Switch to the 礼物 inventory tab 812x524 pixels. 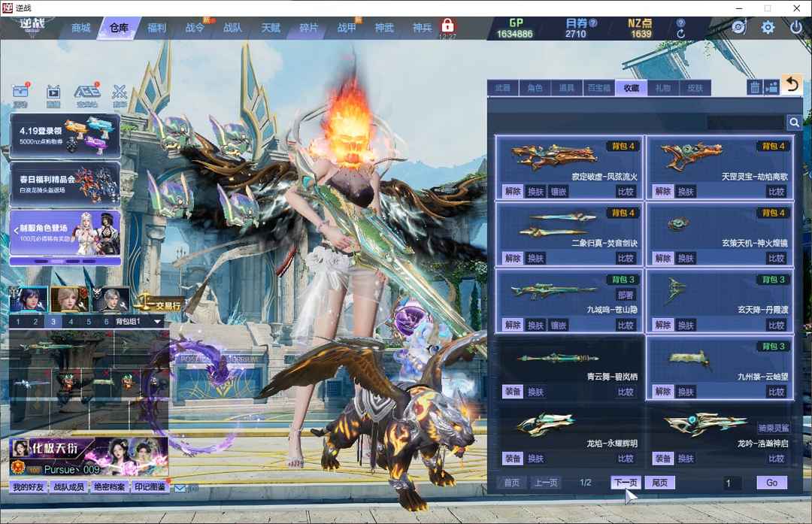(663, 88)
